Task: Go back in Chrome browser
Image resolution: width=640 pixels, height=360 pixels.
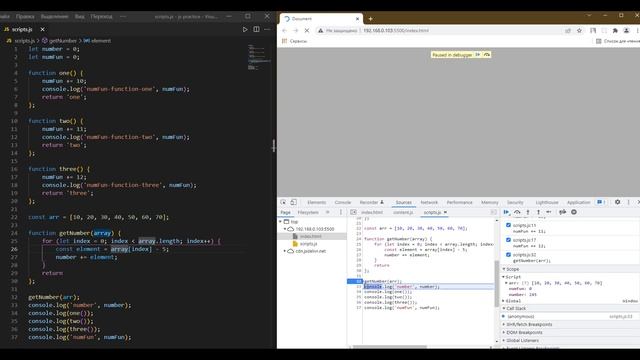Action: click(x=284, y=31)
